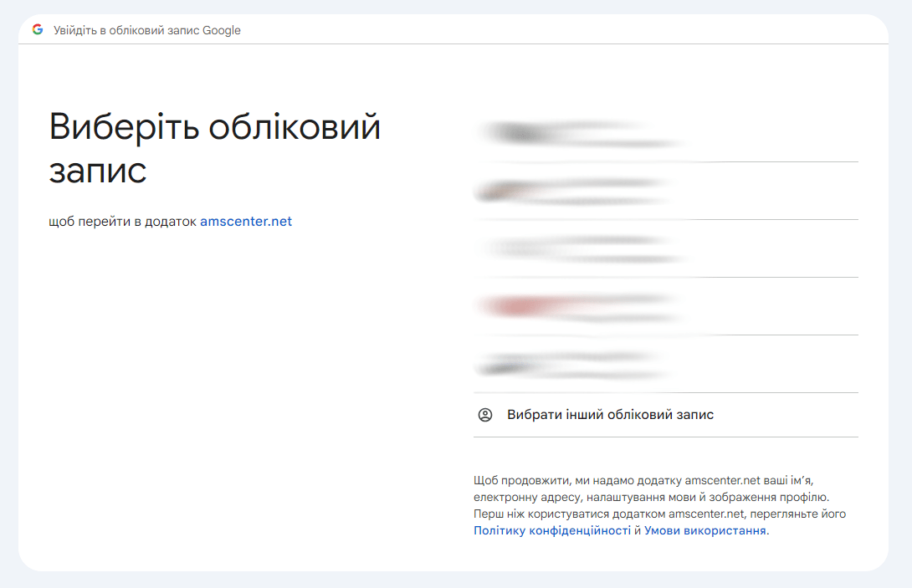
Task: Click the 'Виберіть обліковий запис' heading
Action: [215, 148]
